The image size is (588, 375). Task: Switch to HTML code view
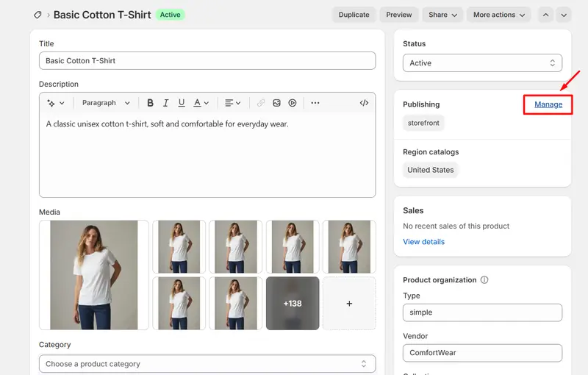364,103
